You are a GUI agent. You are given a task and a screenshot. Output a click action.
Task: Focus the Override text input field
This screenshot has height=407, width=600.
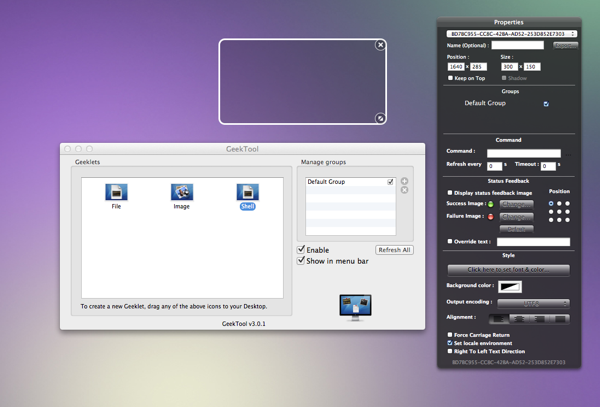[533, 242]
